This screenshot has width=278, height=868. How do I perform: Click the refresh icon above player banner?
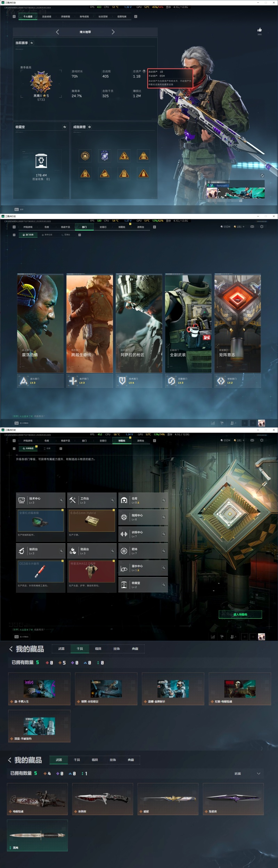pos(262,176)
